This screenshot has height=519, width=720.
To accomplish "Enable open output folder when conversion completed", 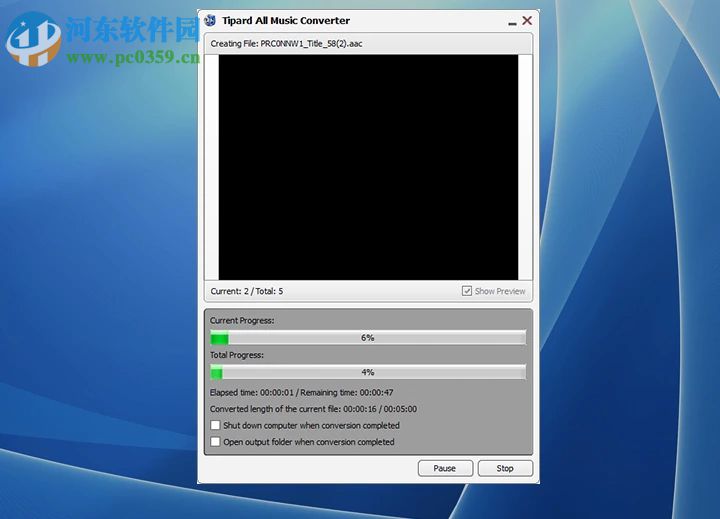I will pos(215,442).
